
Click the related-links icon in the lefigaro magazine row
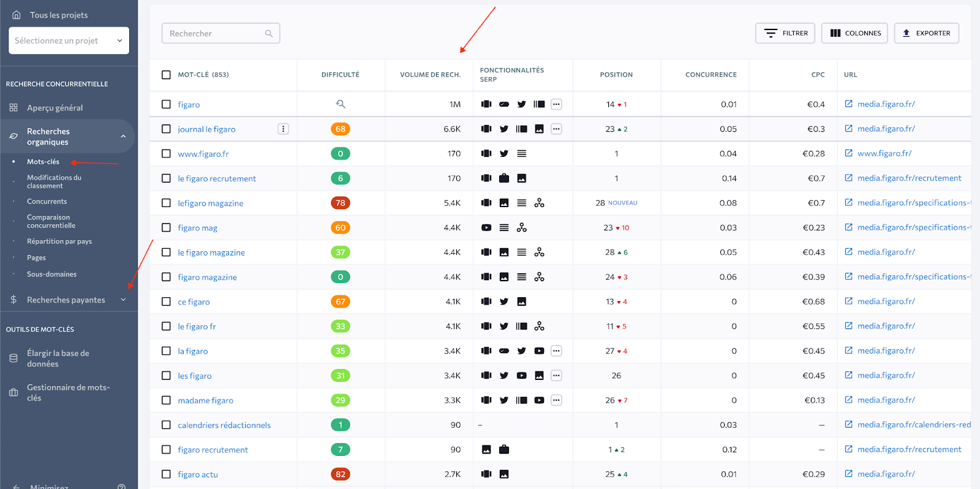coord(539,203)
